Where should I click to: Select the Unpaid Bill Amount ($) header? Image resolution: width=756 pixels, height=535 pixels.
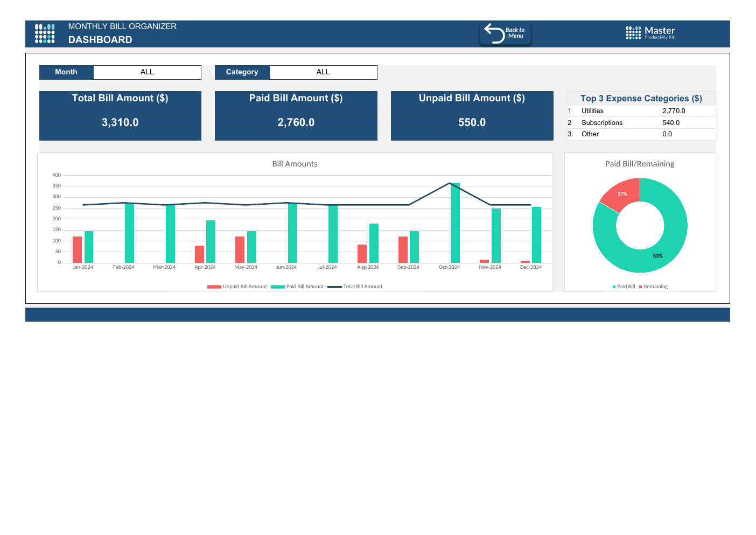(472, 98)
